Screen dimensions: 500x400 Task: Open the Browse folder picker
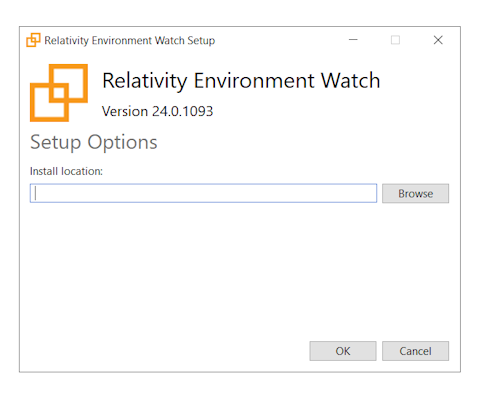(x=415, y=193)
